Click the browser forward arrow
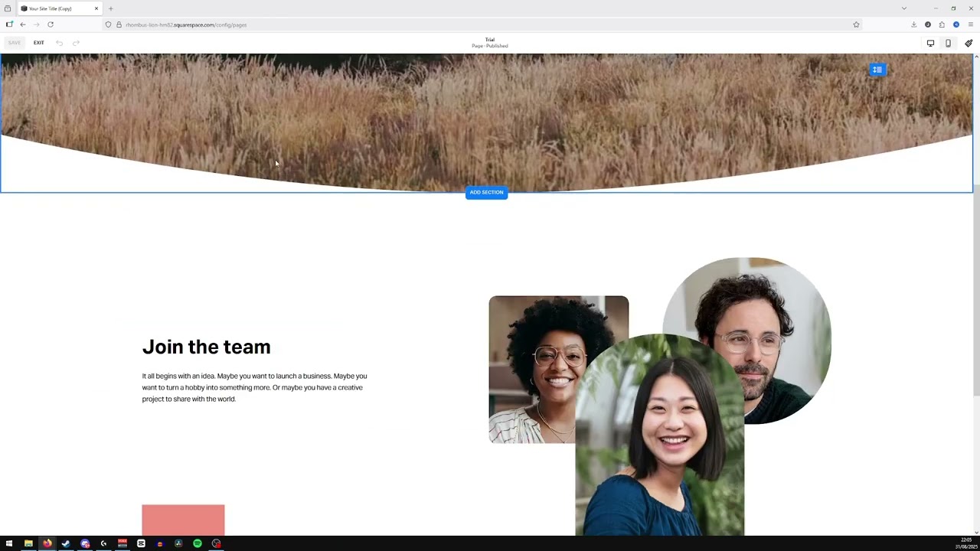980x551 pixels. pyautogui.click(x=36, y=24)
